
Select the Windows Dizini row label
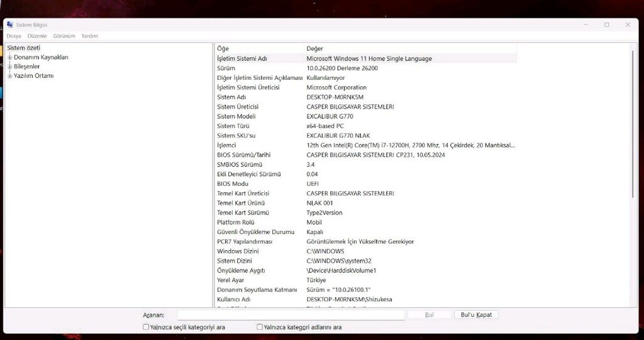point(238,251)
